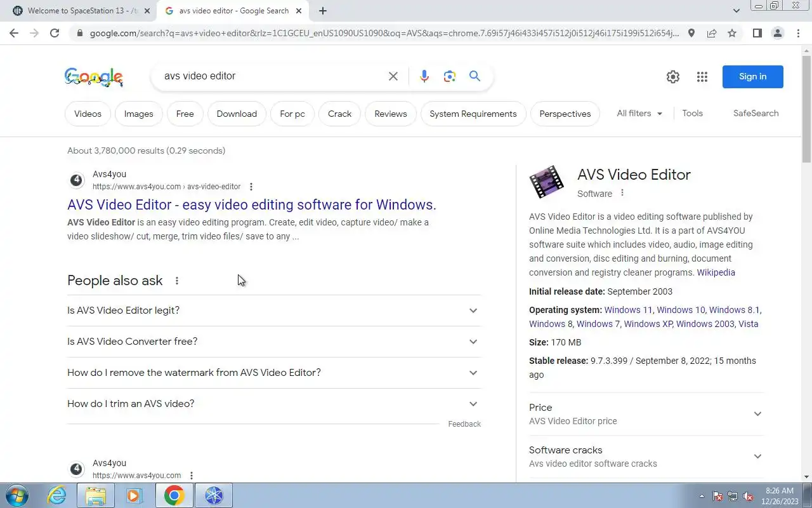Click the browser address bar URL
This screenshot has width=812, height=508.
384,33
